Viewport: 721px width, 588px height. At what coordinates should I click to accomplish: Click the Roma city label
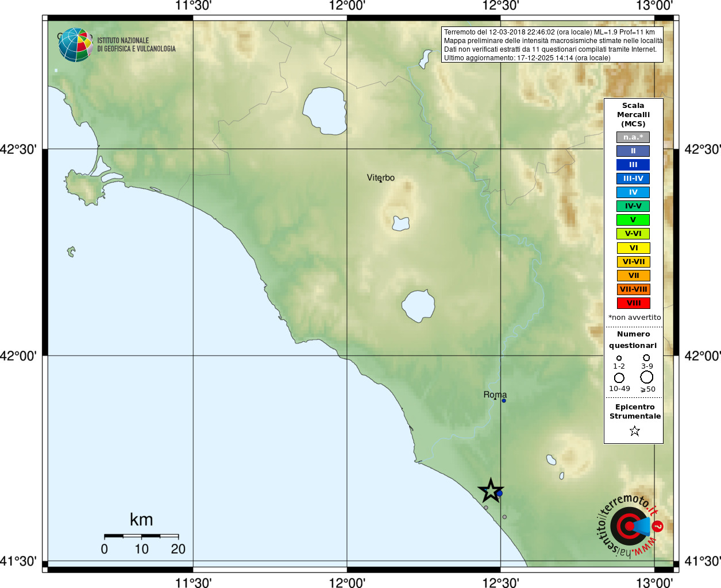click(495, 394)
